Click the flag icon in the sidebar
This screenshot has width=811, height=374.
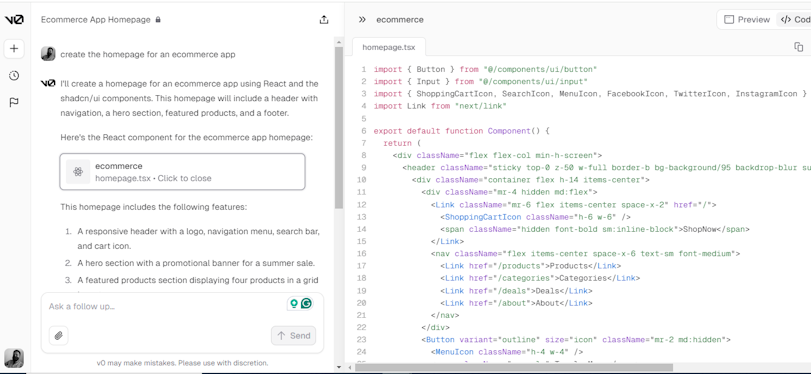click(x=14, y=102)
